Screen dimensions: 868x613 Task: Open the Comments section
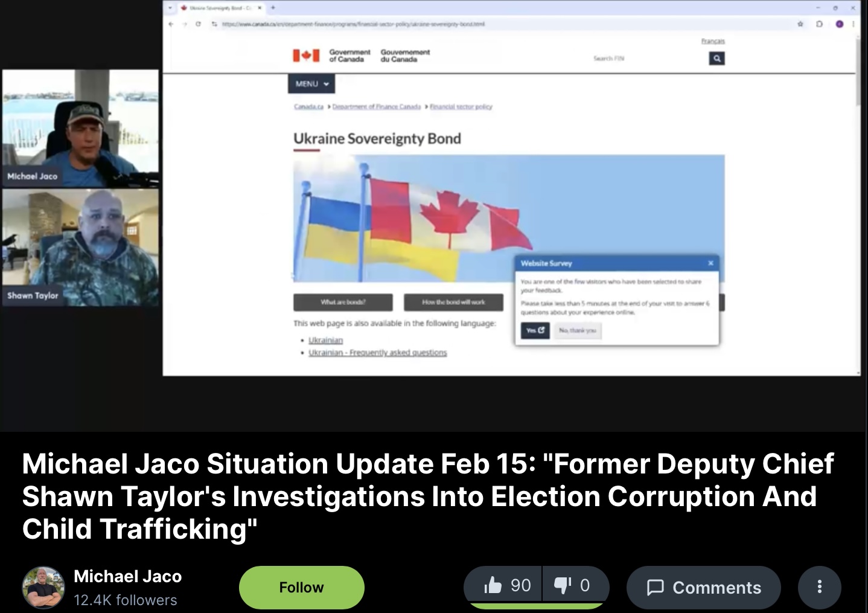[704, 587]
